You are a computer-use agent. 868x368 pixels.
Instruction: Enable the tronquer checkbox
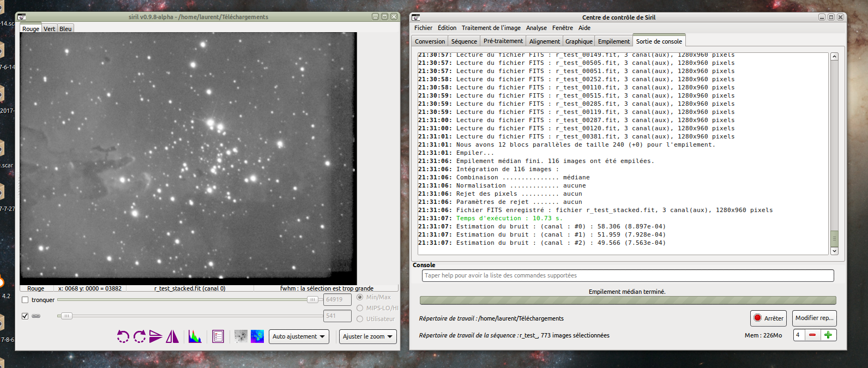click(25, 300)
